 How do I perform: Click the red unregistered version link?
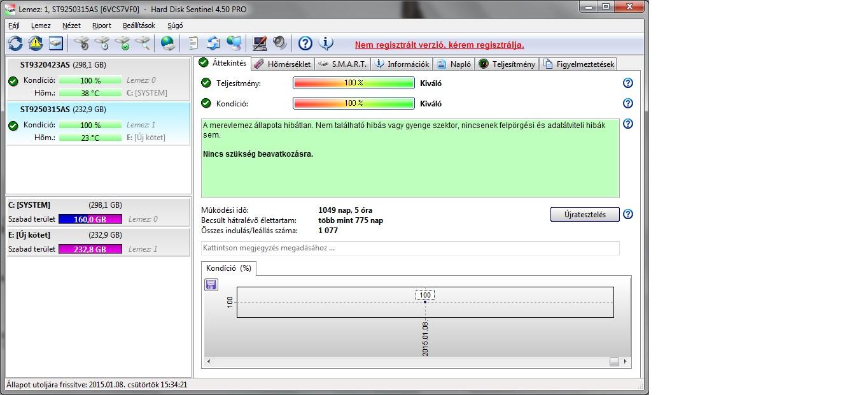[440, 45]
